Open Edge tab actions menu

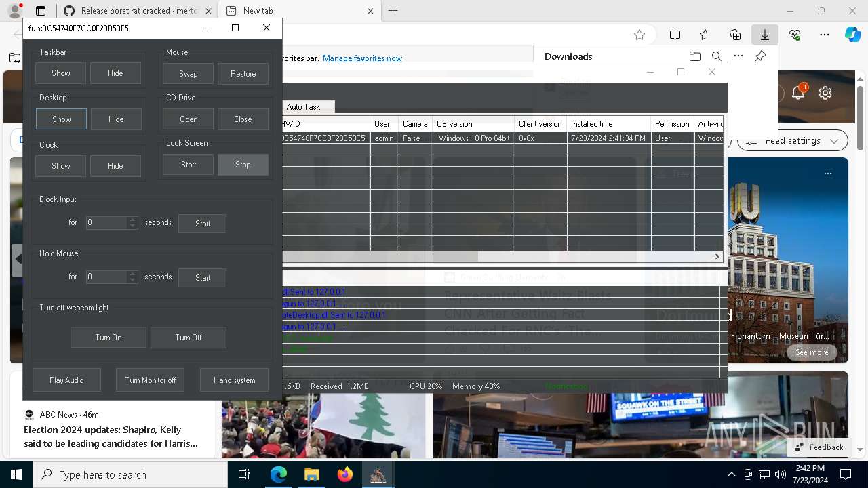tap(41, 11)
